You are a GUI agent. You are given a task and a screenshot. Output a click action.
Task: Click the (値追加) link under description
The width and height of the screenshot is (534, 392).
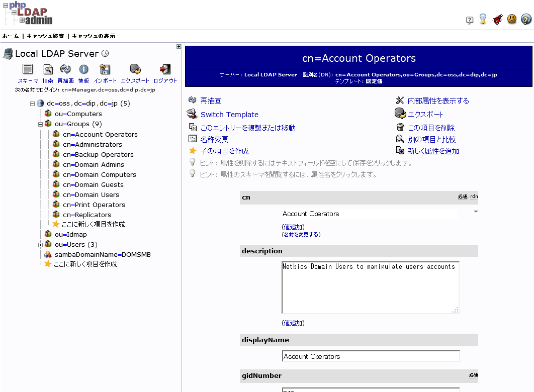click(x=293, y=323)
